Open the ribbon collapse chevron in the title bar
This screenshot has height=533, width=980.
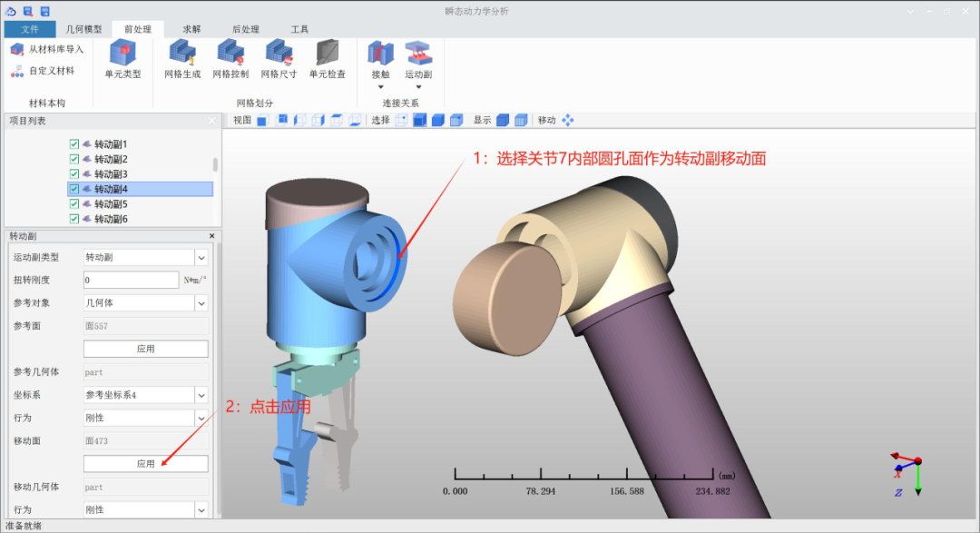pos(910,11)
